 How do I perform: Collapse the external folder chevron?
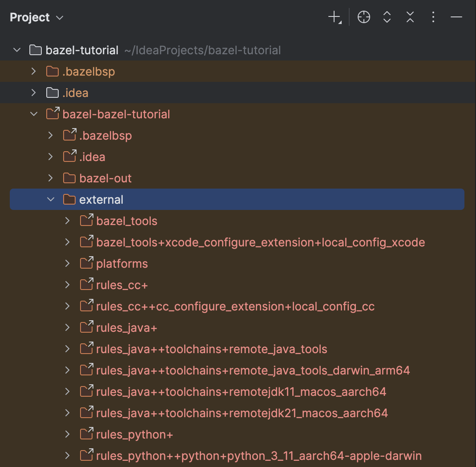click(50, 199)
